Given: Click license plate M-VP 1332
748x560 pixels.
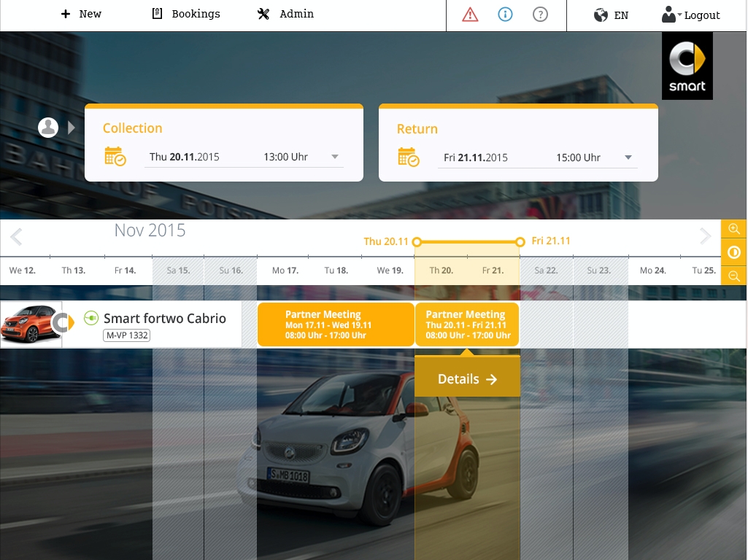Looking at the screenshot, I should coord(127,335).
